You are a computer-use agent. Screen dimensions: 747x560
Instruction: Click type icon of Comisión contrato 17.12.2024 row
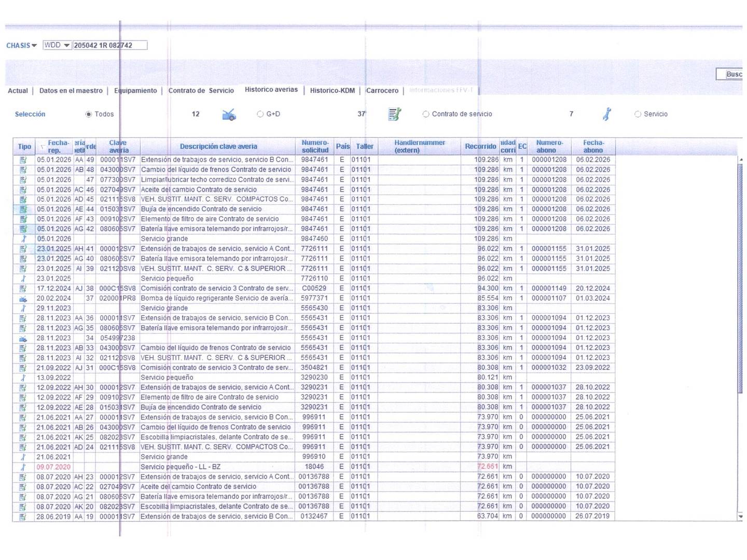23,289
